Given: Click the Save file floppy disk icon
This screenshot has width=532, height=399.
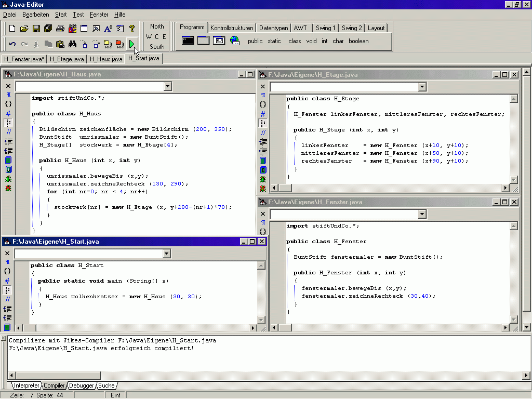Looking at the screenshot, I should click(x=36, y=29).
